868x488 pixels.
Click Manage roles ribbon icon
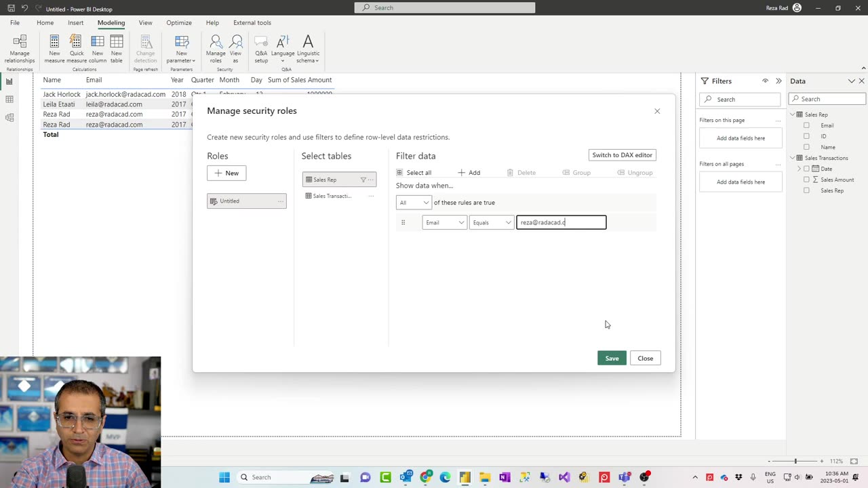pyautogui.click(x=216, y=49)
